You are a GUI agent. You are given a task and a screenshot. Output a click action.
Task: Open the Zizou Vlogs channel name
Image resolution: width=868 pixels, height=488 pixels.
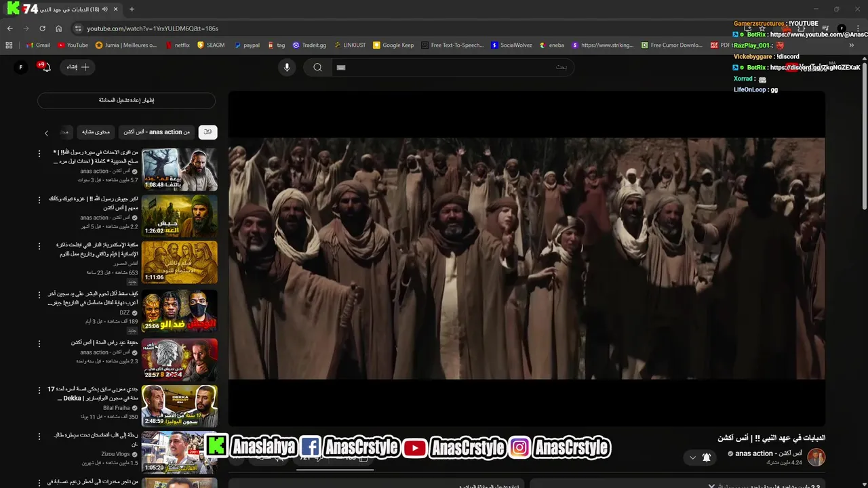pyautogui.click(x=115, y=454)
